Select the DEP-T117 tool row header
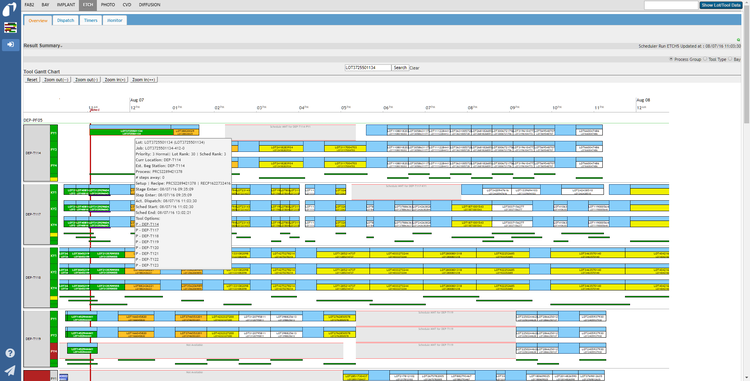The width and height of the screenshot is (750, 381). point(37,214)
